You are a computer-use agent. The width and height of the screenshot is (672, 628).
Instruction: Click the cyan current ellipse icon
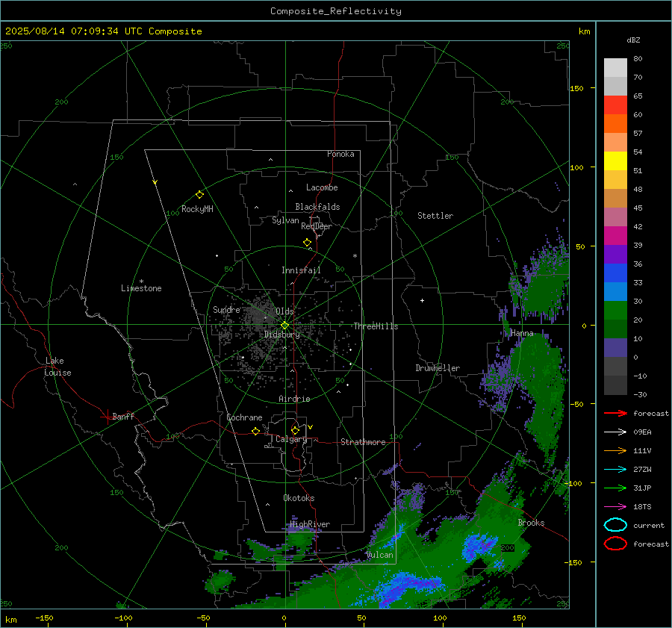tap(615, 525)
